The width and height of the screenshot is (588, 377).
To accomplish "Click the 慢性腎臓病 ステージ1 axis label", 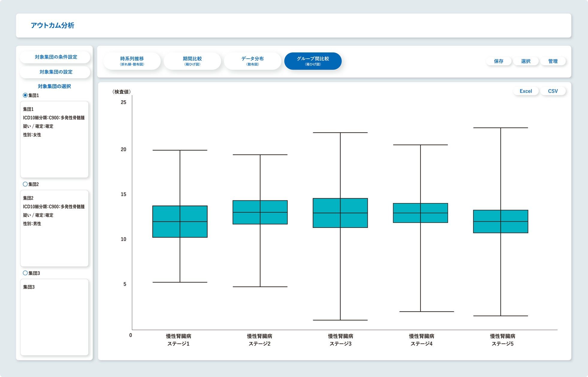I will click(x=178, y=340).
